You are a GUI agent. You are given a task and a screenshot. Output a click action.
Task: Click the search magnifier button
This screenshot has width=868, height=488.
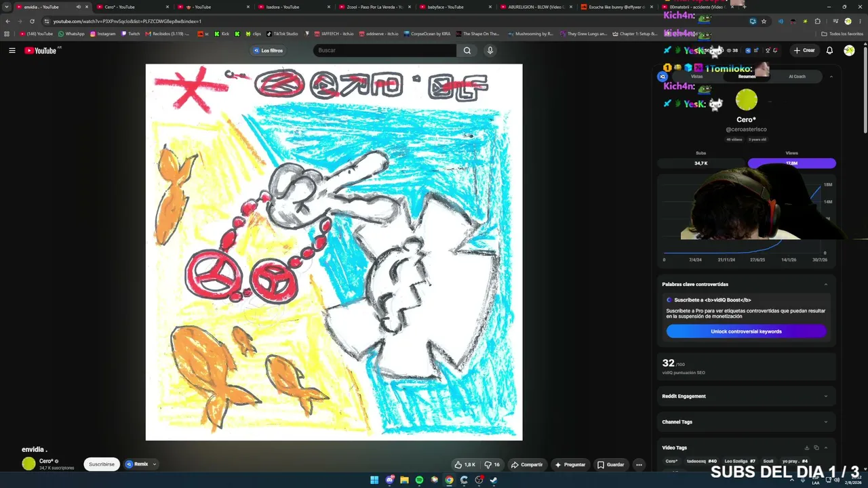point(467,50)
